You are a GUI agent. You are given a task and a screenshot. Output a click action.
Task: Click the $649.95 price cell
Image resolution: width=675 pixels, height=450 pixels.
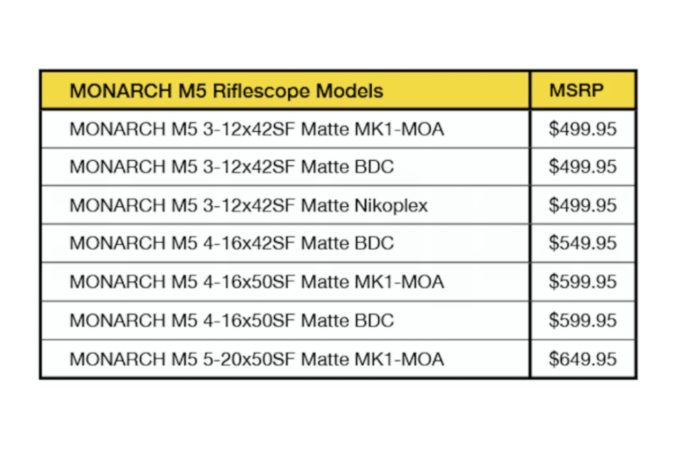click(582, 359)
